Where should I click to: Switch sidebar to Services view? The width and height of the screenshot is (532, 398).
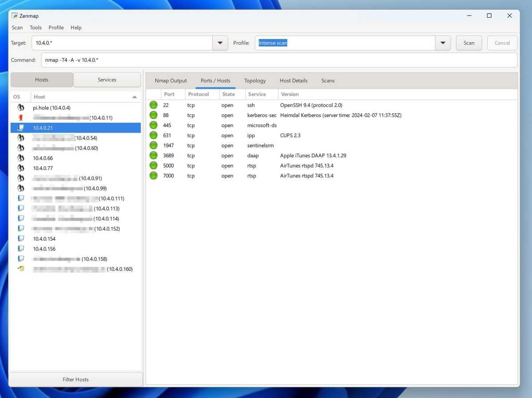click(x=107, y=80)
